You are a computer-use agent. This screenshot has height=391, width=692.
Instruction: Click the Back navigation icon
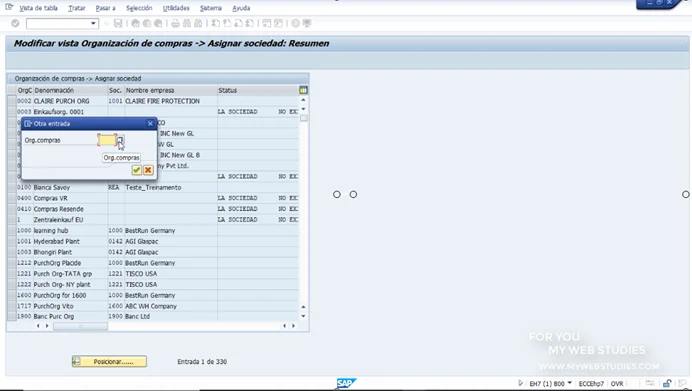point(135,23)
